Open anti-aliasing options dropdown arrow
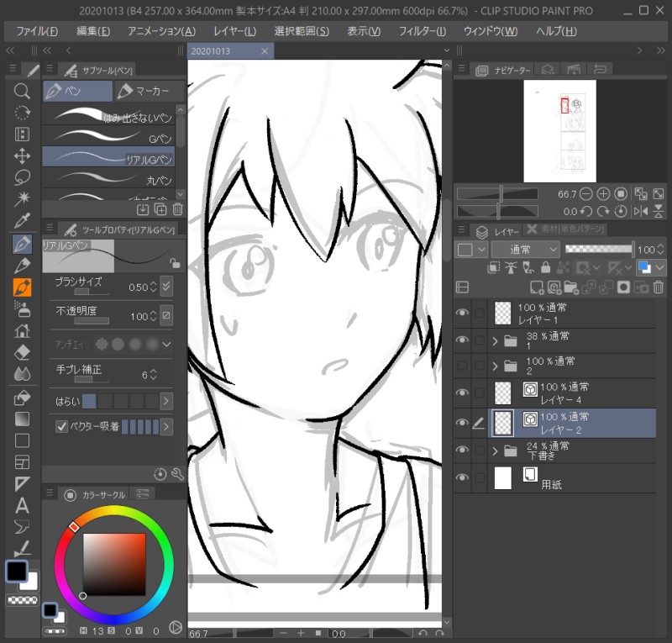 click(166, 344)
